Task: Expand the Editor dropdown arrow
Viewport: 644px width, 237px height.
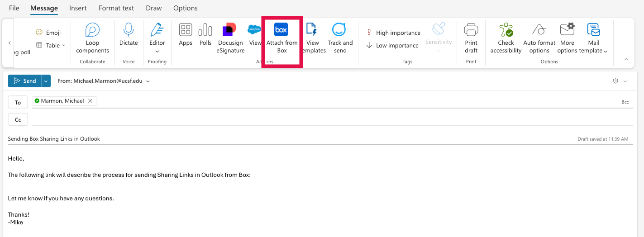Action: tap(157, 51)
